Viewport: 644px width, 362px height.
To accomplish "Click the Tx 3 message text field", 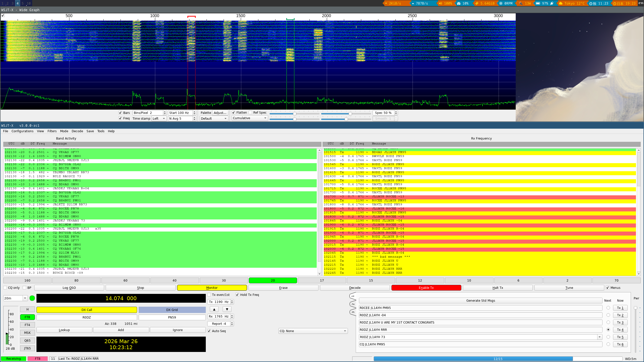I will 480,322.
